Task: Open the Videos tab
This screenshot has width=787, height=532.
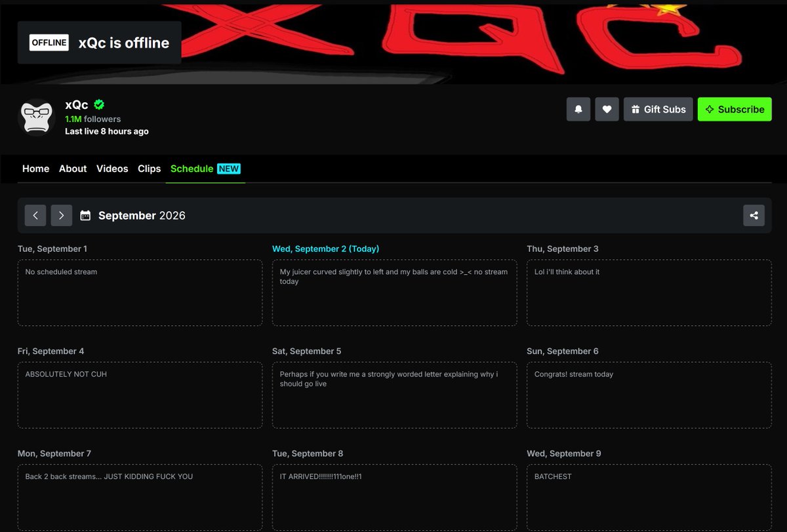Action: tap(112, 169)
